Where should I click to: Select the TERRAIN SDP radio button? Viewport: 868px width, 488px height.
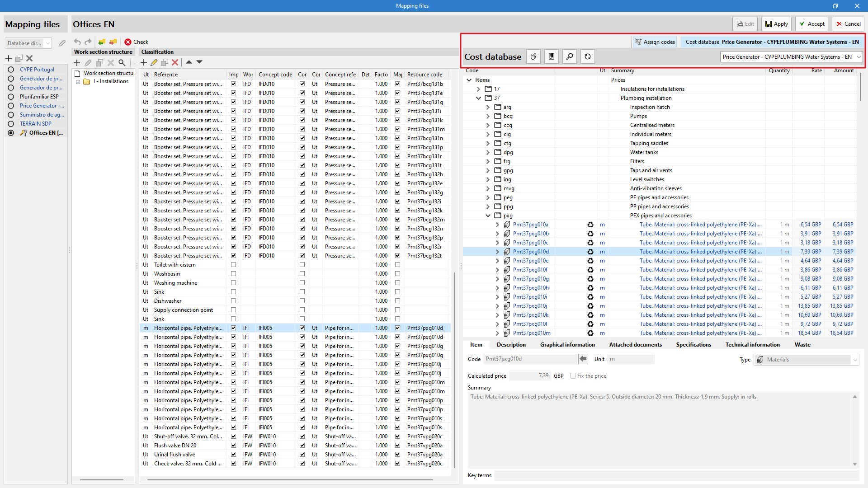[x=11, y=124]
